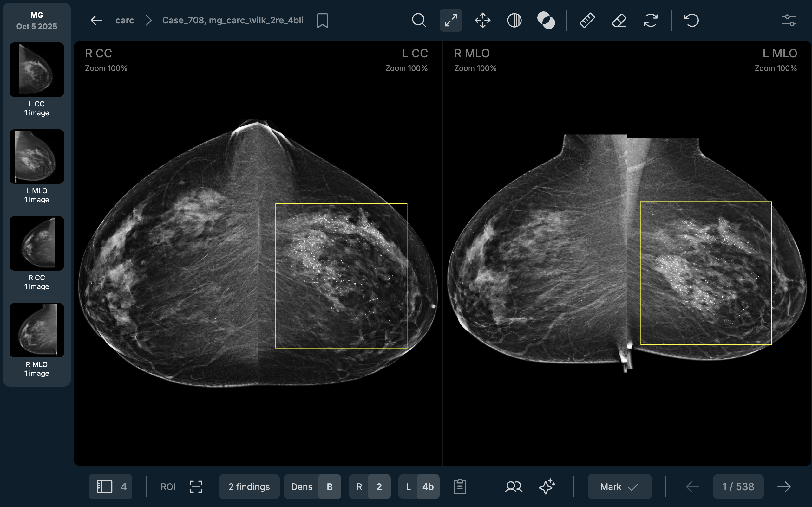Image resolution: width=812 pixels, height=507 pixels.
Task: Click the undo reset rotation icon
Action: 691,21
